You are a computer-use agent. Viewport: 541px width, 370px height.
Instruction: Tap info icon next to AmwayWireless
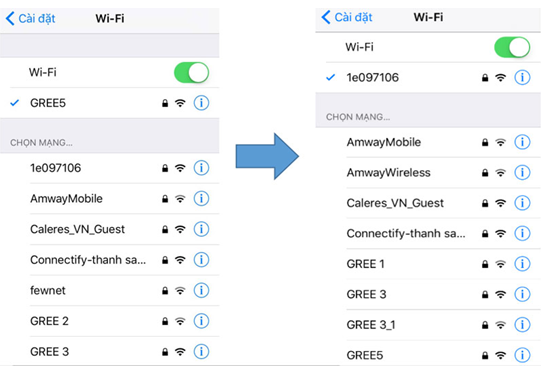tap(522, 172)
